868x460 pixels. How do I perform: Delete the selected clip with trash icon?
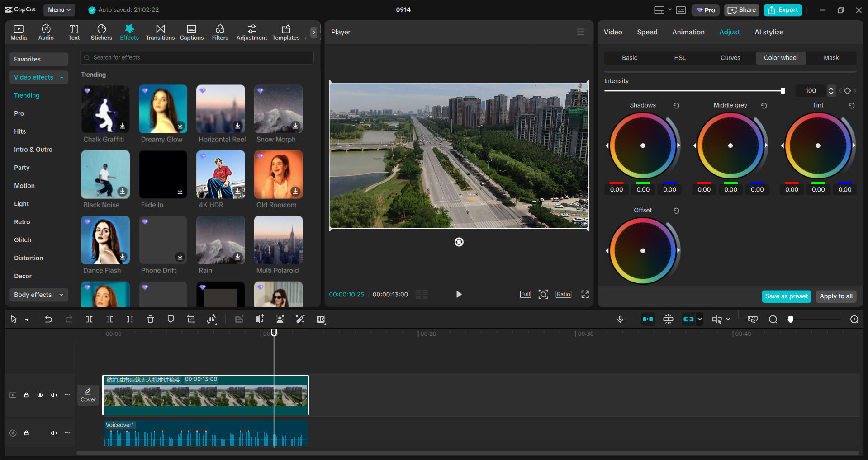150,319
